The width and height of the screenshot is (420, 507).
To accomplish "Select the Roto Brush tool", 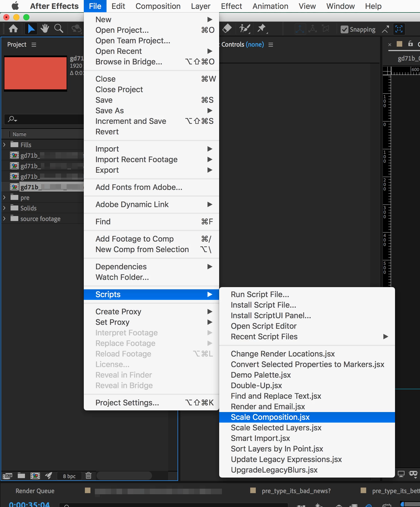I will point(245,29).
